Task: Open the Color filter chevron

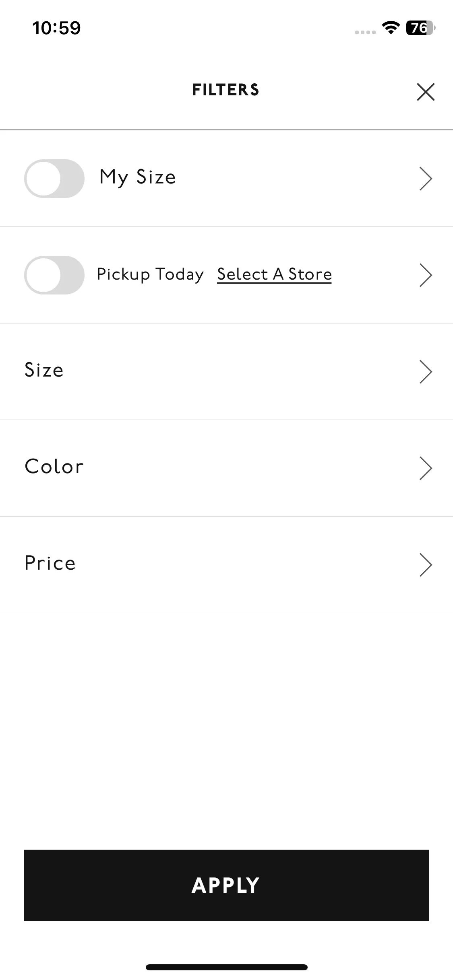Action: click(426, 468)
